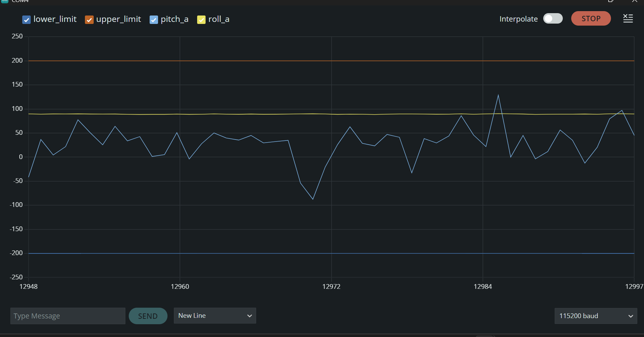Click the upper_limit legend label
Viewport: 644px width, 337px height.
(x=119, y=19)
